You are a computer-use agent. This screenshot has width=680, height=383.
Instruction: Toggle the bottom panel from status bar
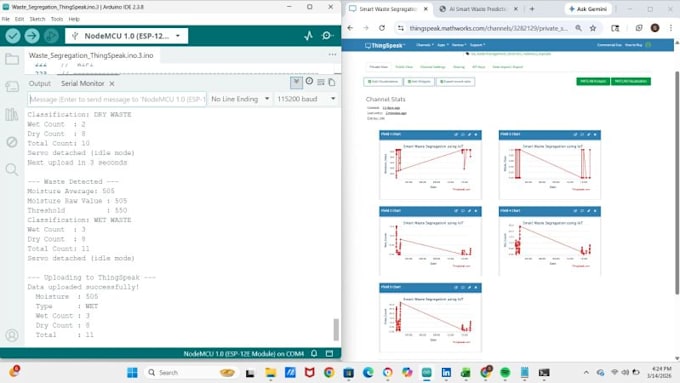click(x=330, y=354)
